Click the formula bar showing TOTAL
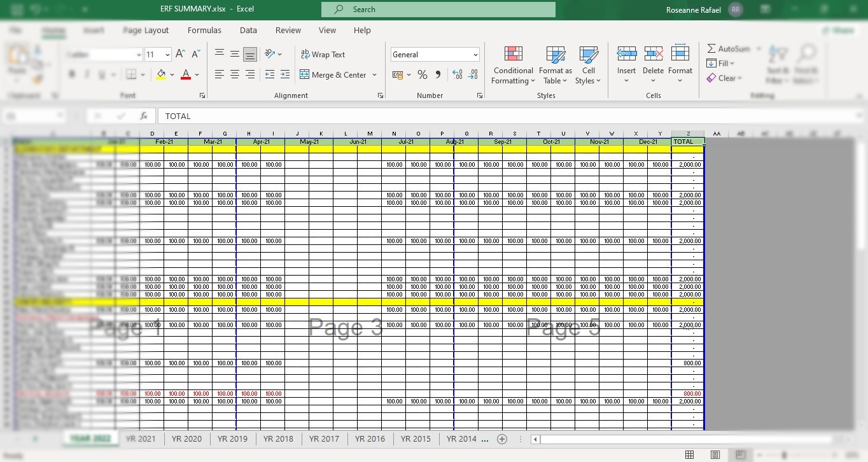 coord(509,116)
